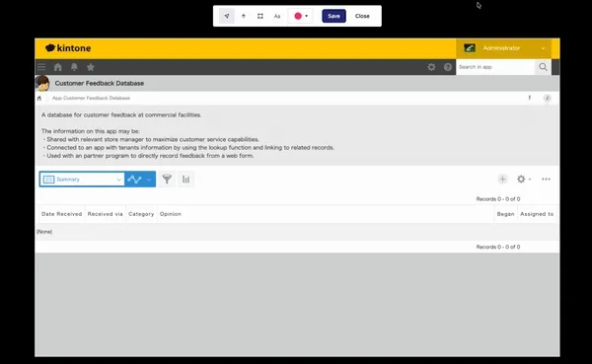
Task: Open the Summary view dropdown
Action: (x=82, y=180)
